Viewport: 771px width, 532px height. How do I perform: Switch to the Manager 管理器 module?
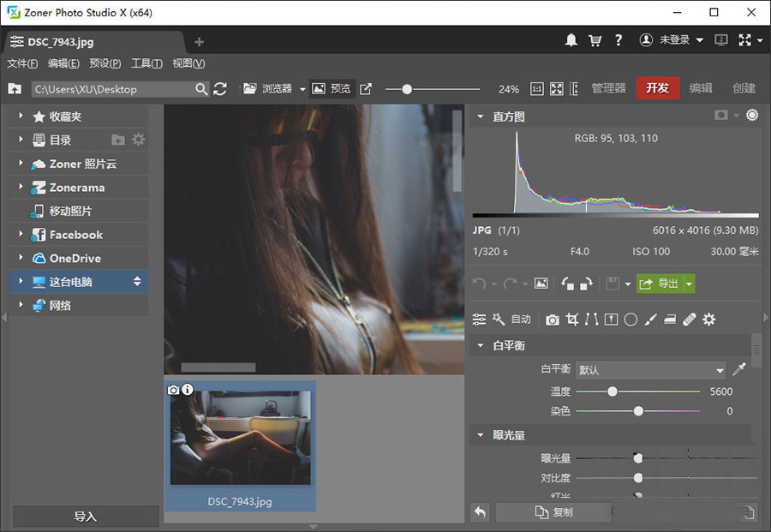pos(609,88)
